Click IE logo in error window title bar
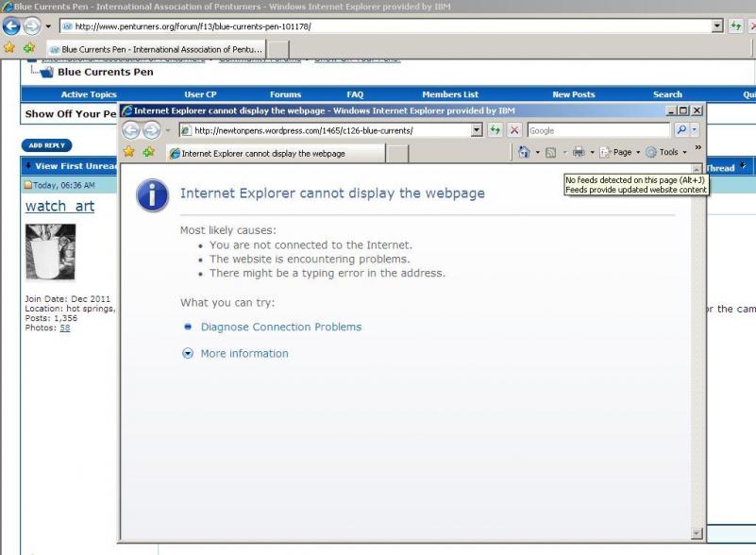Screen dimensions: 756x555 tap(127, 110)
